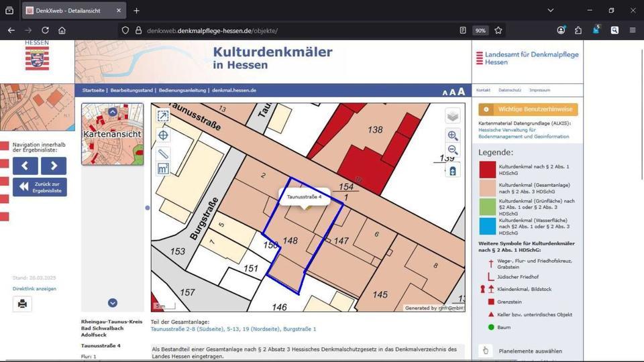This screenshot has height=362, width=644.
Task: Go to the previous result arrow
Action: pyautogui.click(x=25, y=166)
